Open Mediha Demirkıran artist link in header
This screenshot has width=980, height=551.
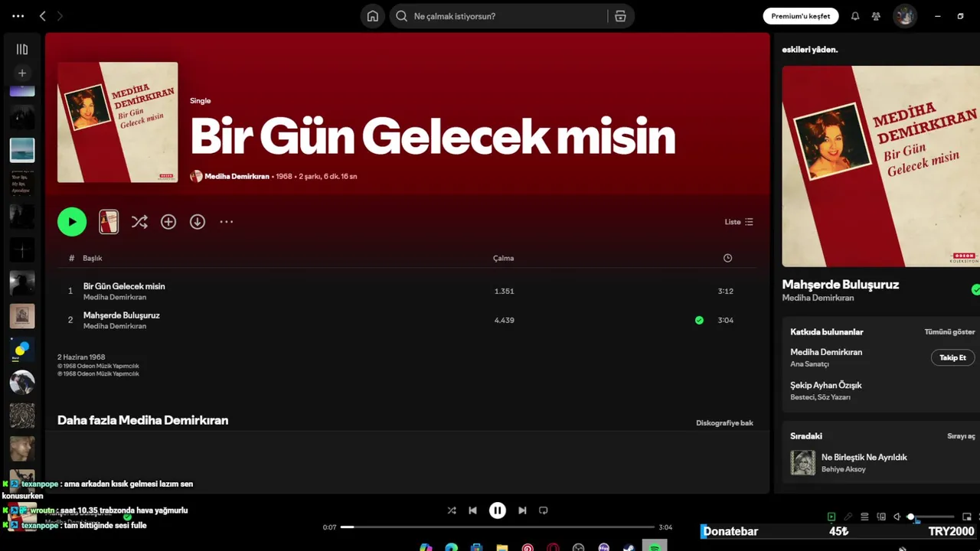click(x=237, y=176)
